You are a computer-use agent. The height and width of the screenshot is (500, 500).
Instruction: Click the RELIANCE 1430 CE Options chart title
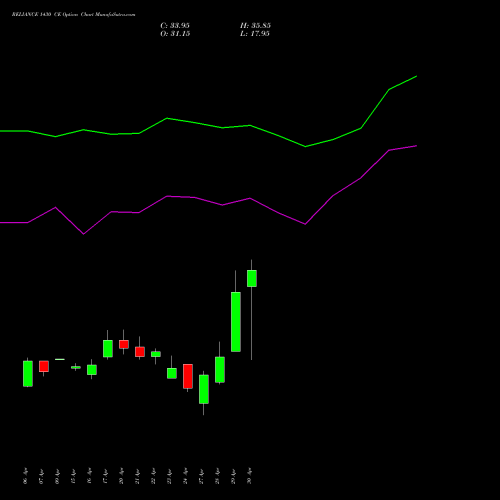click(73, 15)
